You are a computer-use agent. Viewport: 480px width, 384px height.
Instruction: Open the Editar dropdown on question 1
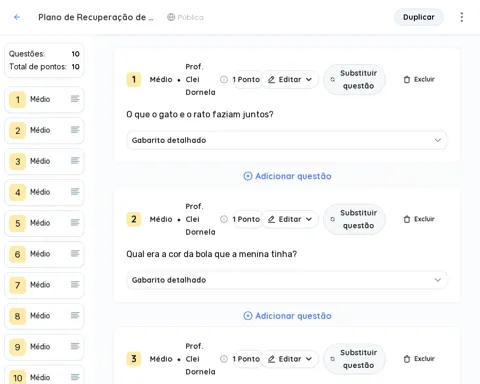tap(290, 79)
